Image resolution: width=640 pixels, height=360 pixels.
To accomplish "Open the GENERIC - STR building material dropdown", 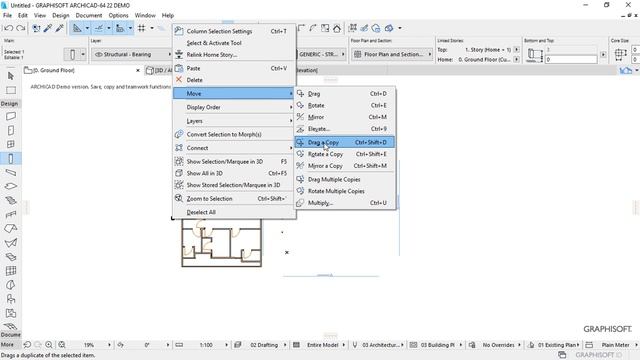I will tap(321, 54).
